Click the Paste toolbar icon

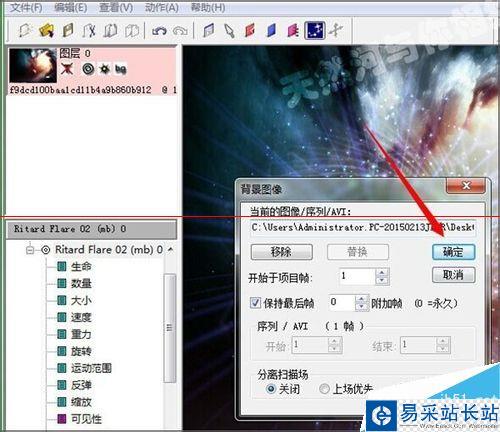132,31
